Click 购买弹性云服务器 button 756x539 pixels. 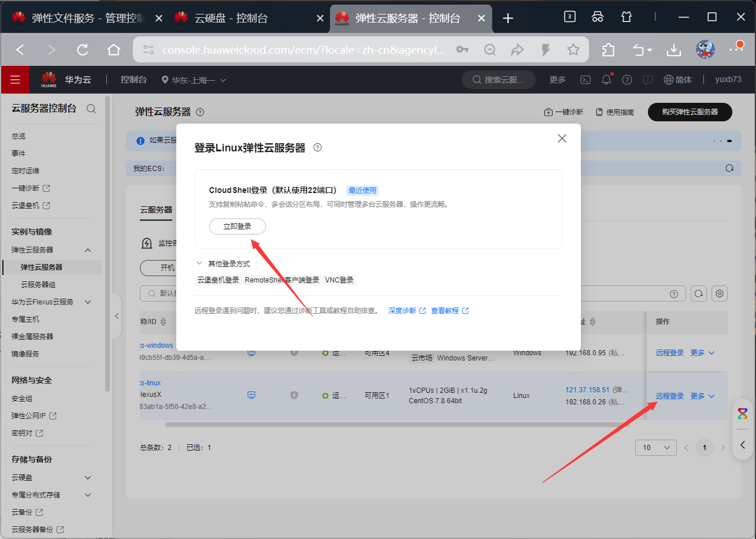(x=690, y=112)
